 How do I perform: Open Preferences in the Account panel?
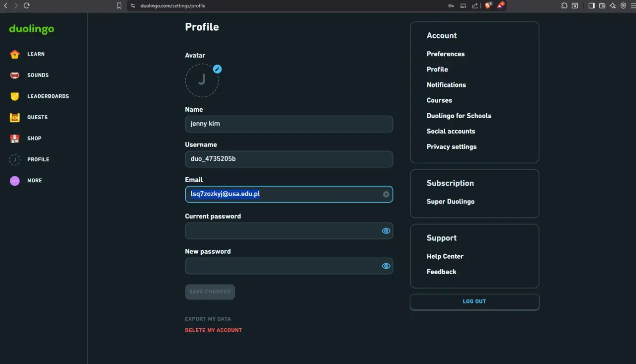pos(446,54)
